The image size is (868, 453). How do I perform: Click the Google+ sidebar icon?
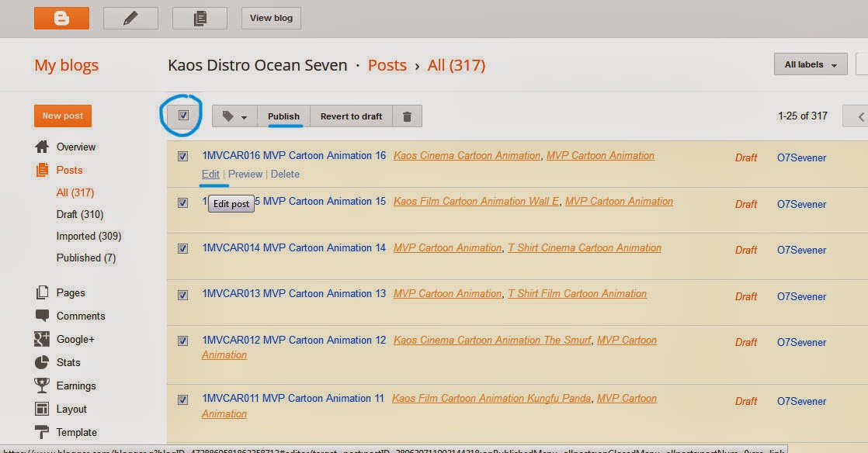(x=42, y=339)
